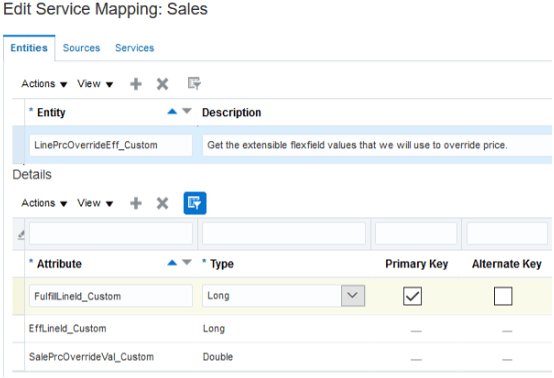
Task: Click the Long type cell for EffLineId_Custom
Action: [x=214, y=329]
